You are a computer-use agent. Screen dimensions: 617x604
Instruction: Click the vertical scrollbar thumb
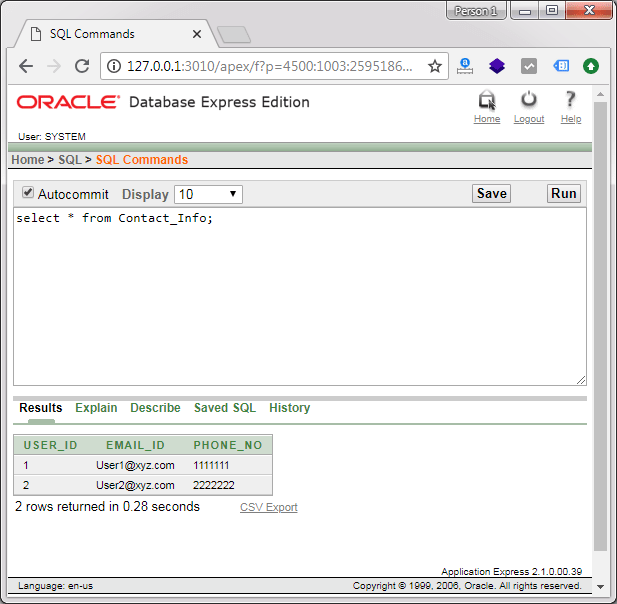coord(600,327)
